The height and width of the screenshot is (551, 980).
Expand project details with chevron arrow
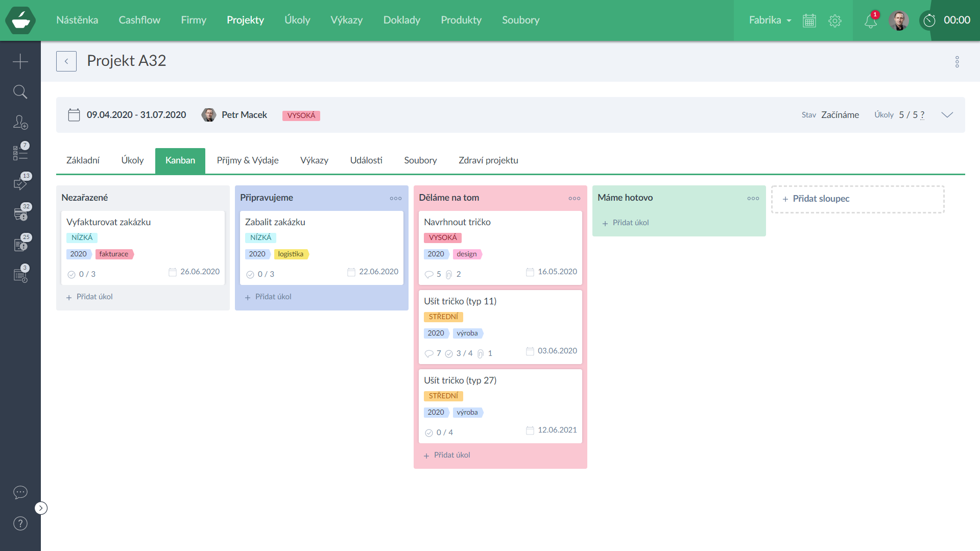tap(947, 115)
